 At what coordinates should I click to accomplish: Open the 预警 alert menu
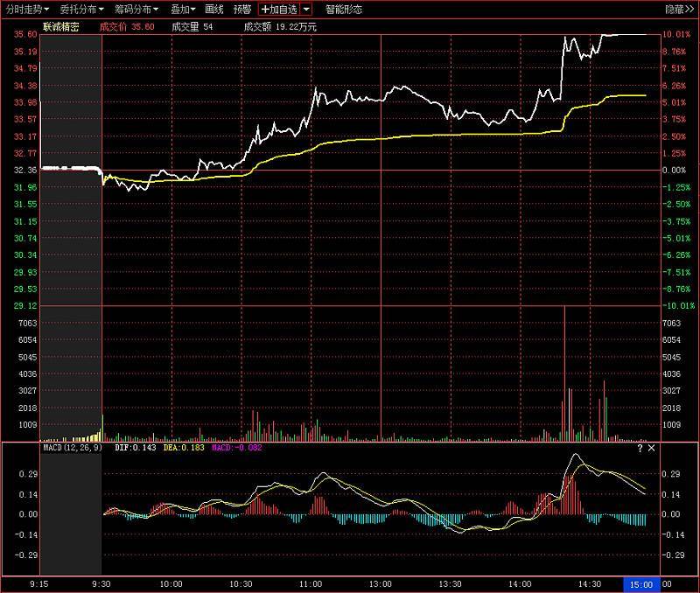(x=242, y=10)
